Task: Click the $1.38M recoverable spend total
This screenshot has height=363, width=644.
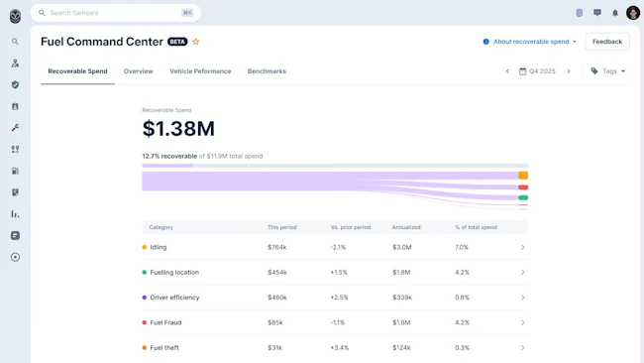Action: [x=178, y=128]
